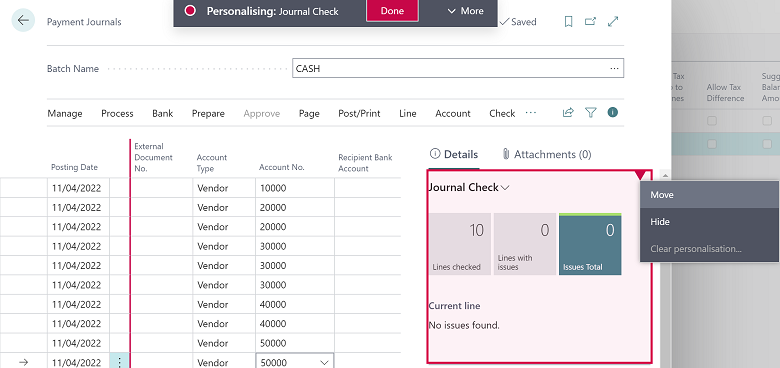Open dropdown in Account No. 50000 cell

[x=324, y=363]
